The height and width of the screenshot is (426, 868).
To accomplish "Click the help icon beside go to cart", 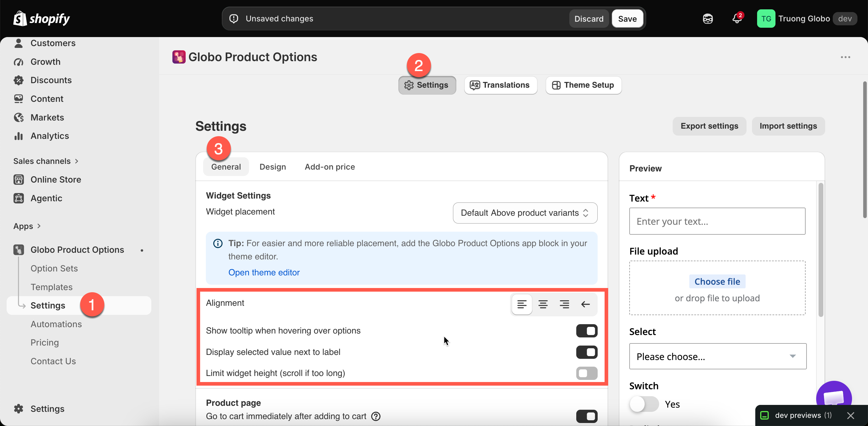I will (x=376, y=417).
